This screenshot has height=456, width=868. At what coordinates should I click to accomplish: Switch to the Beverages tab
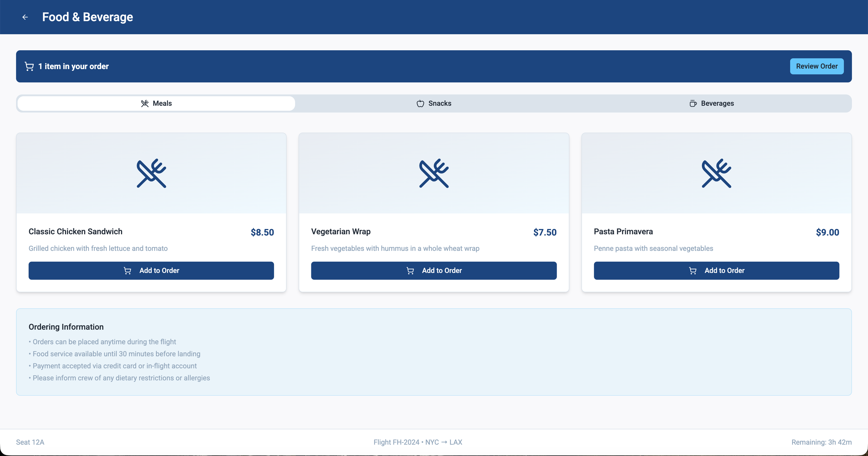coord(712,103)
